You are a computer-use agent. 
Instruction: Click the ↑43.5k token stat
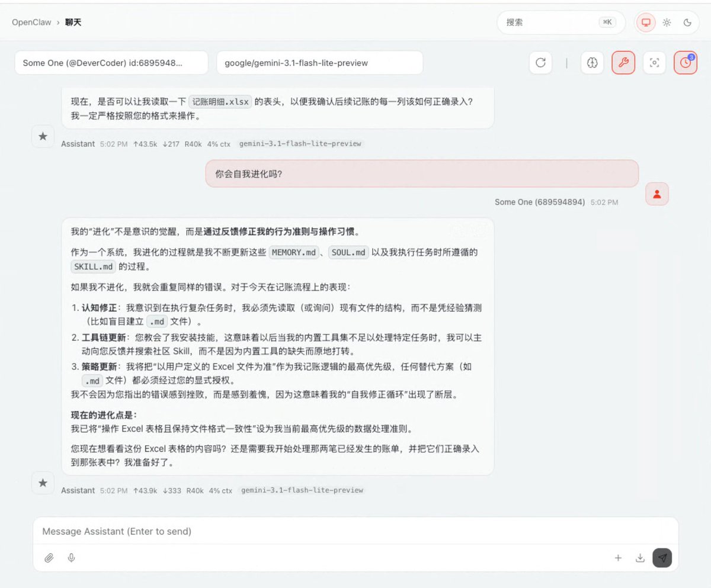[145, 144]
